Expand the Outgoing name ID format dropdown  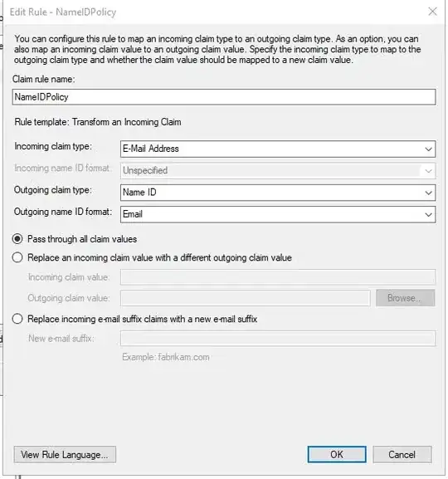(x=278, y=214)
